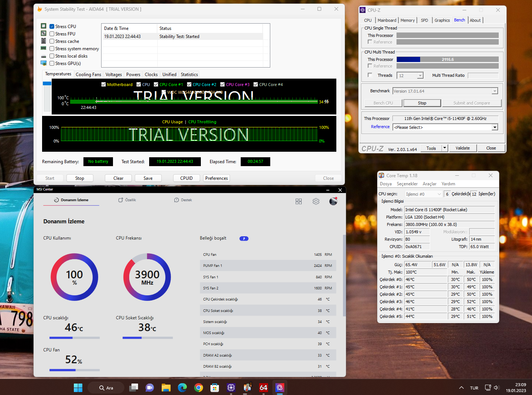This screenshot has height=395, width=532.
Task: Click the Destek support icon
Action: pyautogui.click(x=176, y=200)
